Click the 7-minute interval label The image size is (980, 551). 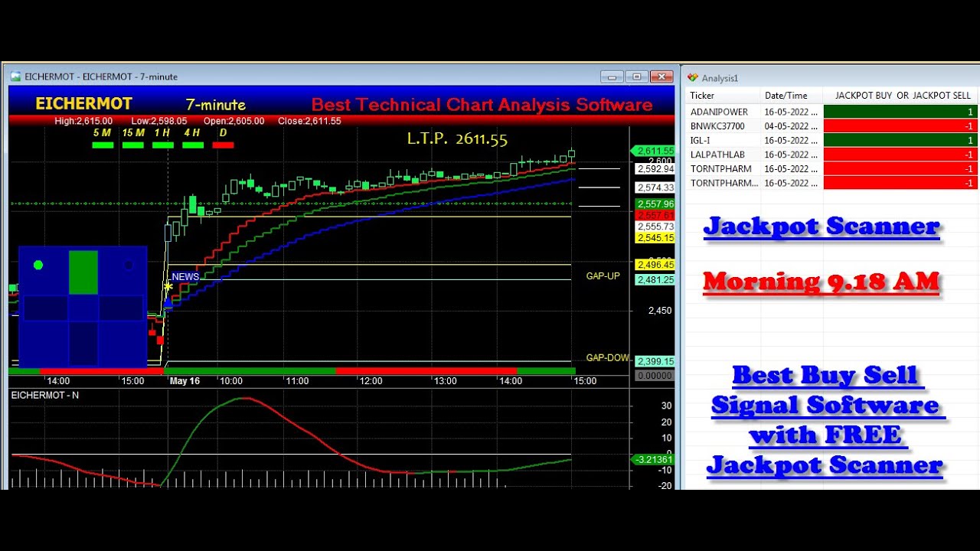pyautogui.click(x=215, y=105)
